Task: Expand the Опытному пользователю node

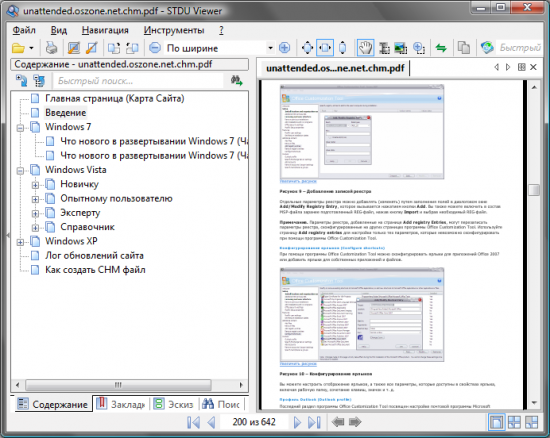Action: click(x=35, y=199)
